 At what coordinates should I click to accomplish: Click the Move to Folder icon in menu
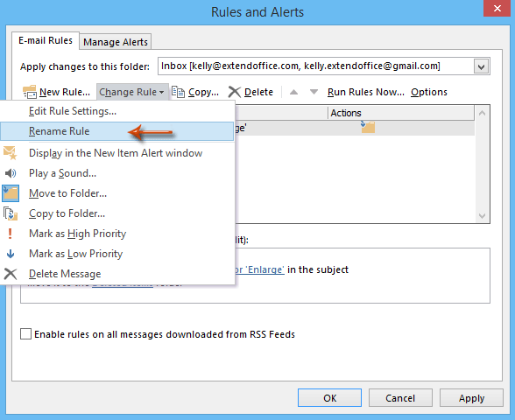coord(11,193)
